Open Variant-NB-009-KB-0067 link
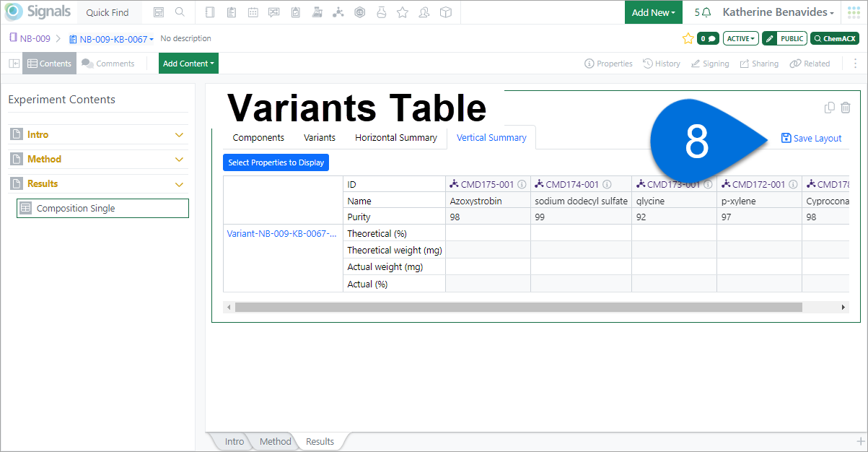The height and width of the screenshot is (452, 868). (x=281, y=233)
